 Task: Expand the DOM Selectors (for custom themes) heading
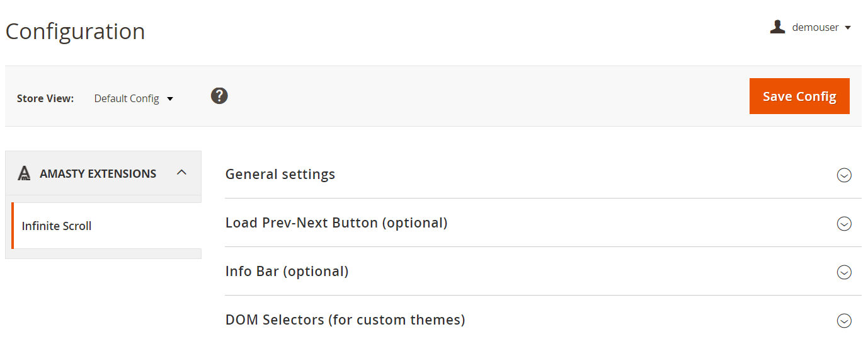pos(345,320)
